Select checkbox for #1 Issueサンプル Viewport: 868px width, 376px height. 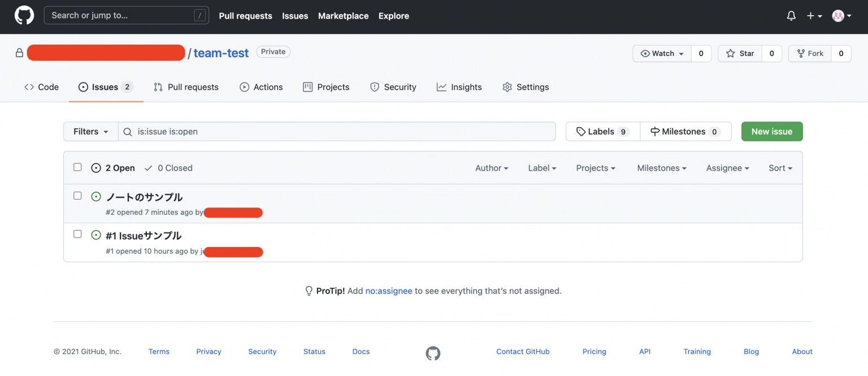tap(78, 234)
